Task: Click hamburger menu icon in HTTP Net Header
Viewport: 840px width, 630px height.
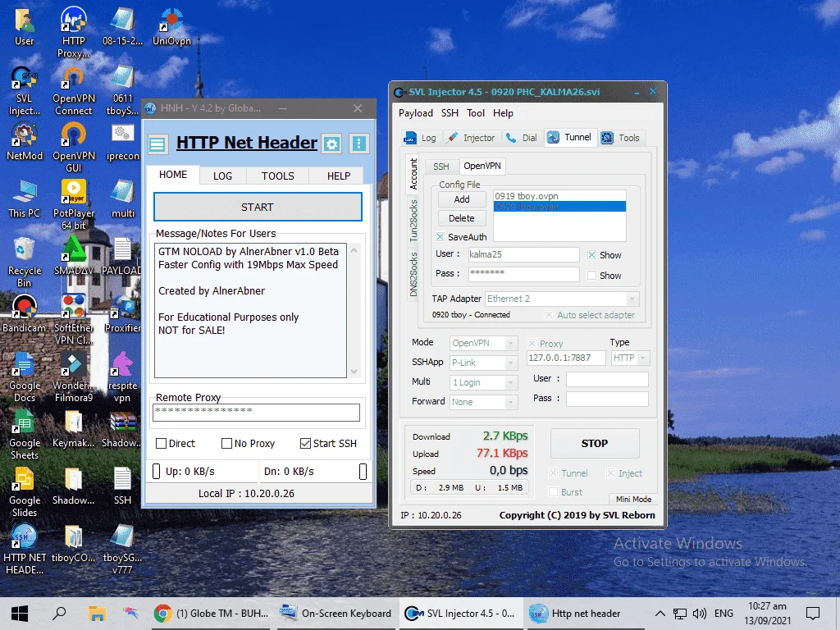Action: [x=157, y=144]
